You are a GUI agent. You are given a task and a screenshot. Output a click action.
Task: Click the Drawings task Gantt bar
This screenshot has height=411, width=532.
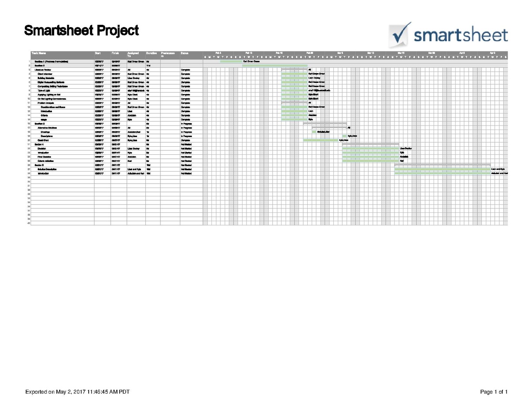(314, 132)
